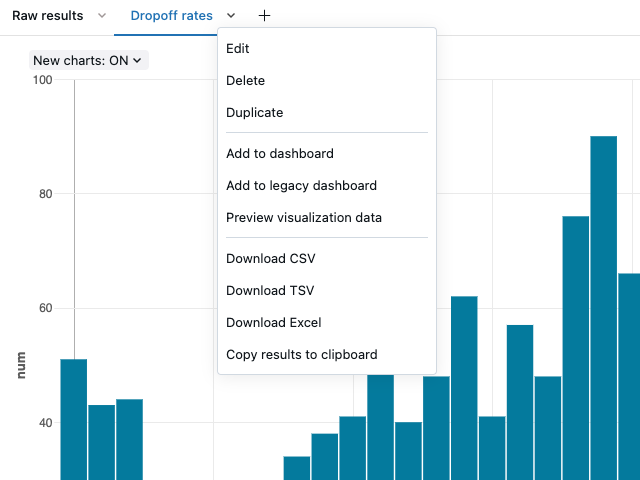Viewport: 640px width, 480px height.
Task: Toggle the New charts: ON switch
Action: 89,60
